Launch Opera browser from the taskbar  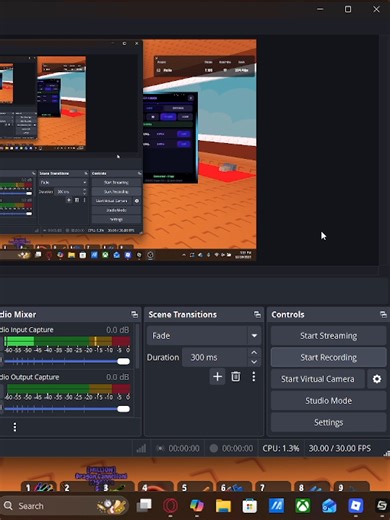point(170,506)
